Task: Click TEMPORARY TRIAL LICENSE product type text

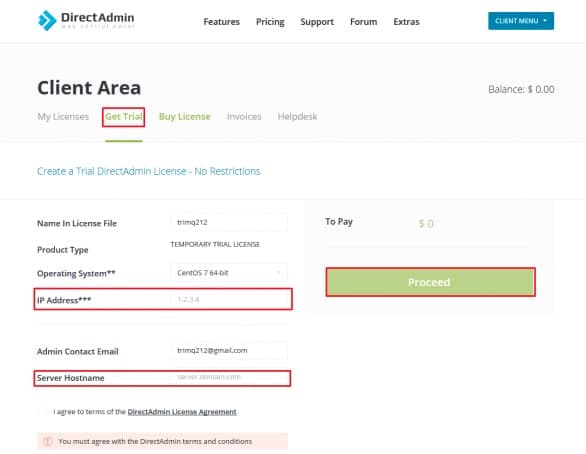Action: (215, 244)
